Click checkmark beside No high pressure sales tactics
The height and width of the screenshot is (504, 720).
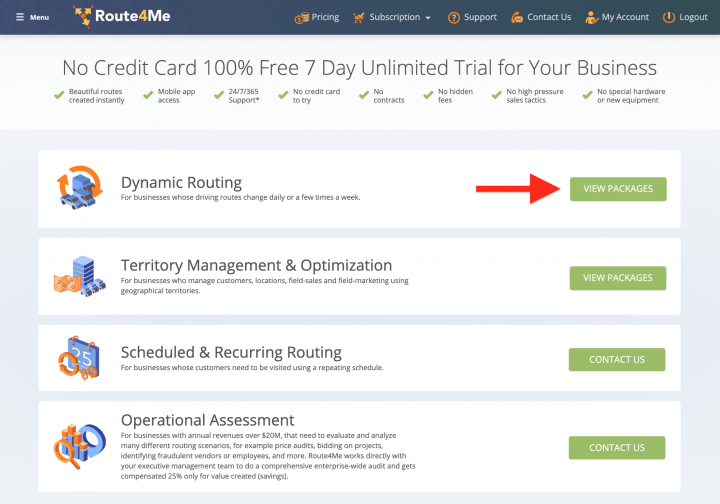click(496, 95)
